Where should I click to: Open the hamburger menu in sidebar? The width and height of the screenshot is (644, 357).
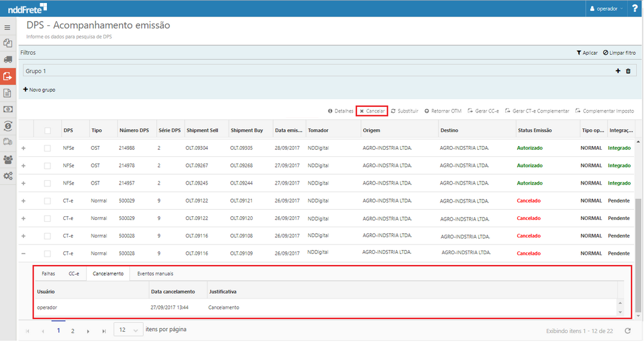7,28
